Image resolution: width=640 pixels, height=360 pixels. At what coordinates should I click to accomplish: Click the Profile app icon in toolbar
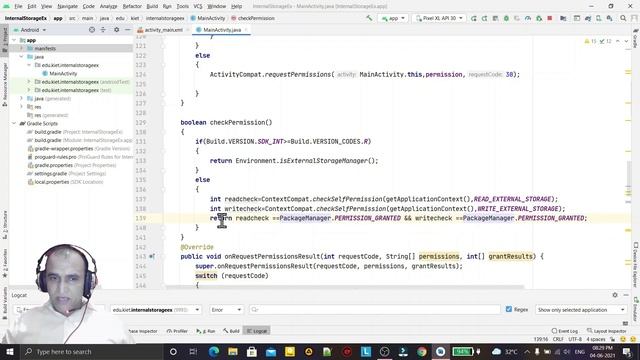(x=528, y=18)
